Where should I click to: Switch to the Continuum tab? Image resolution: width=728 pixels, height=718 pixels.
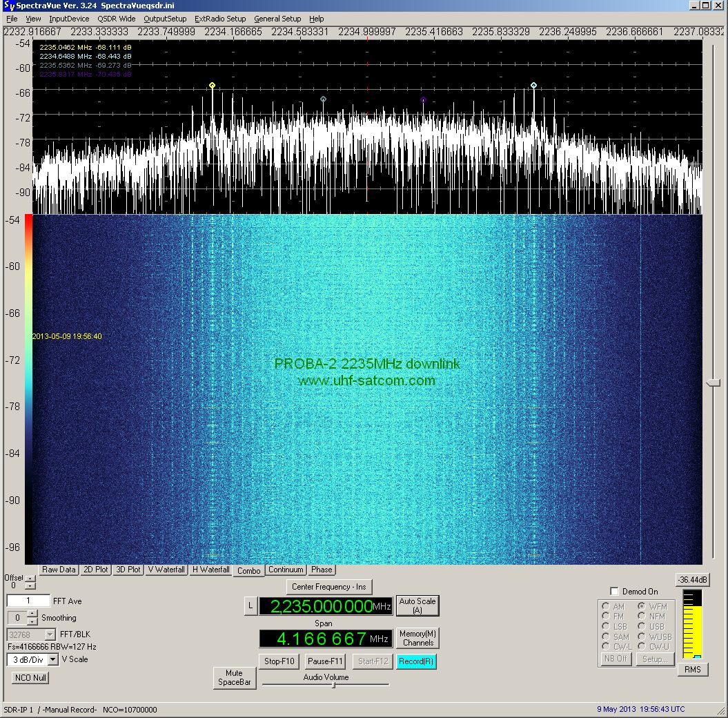coord(286,570)
